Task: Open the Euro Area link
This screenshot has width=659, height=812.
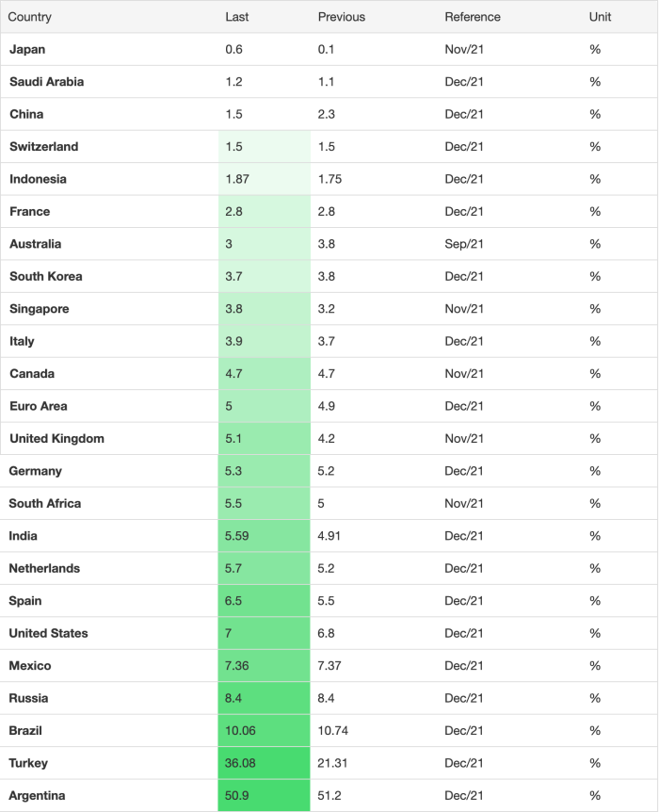Action: pyautogui.click(x=39, y=406)
